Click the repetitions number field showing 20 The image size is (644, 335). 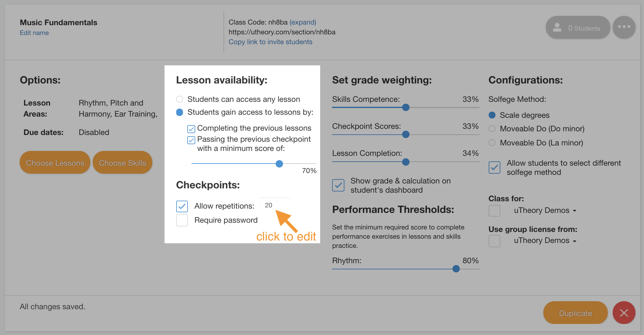click(275, 205)
